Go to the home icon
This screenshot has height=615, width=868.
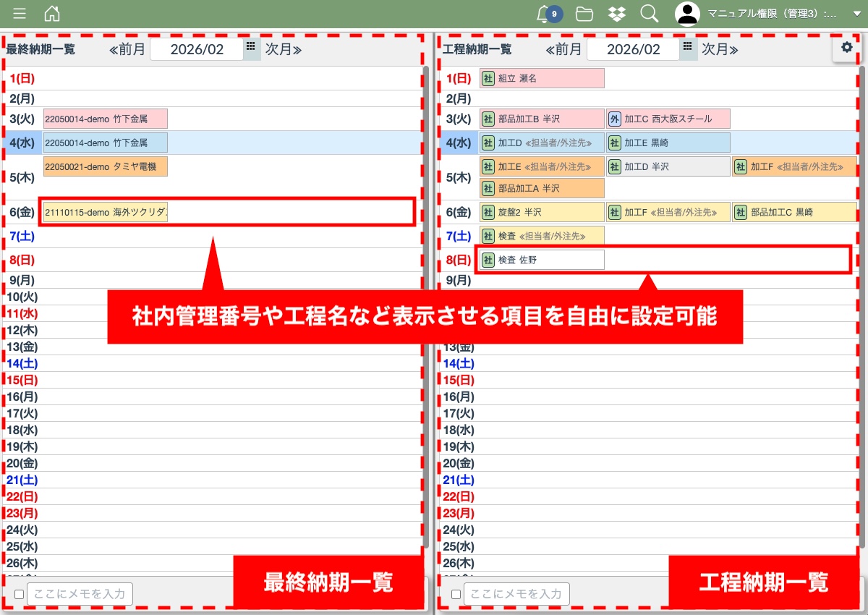point(52,14)
